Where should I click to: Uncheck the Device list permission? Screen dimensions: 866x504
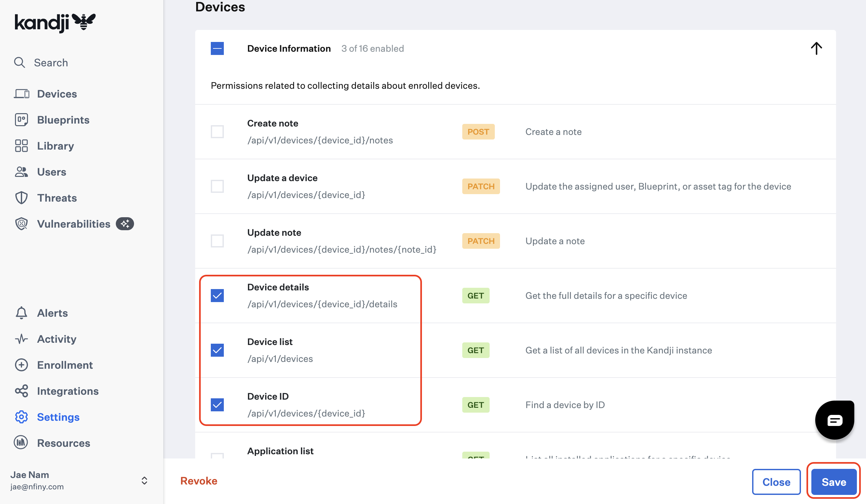tap(217, 351)
